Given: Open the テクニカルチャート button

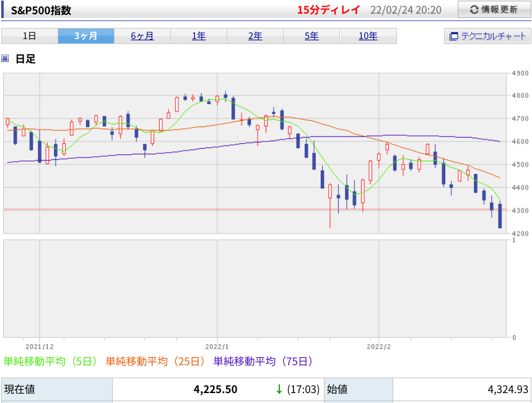Looking at the screenshot, I should point(487,36).
